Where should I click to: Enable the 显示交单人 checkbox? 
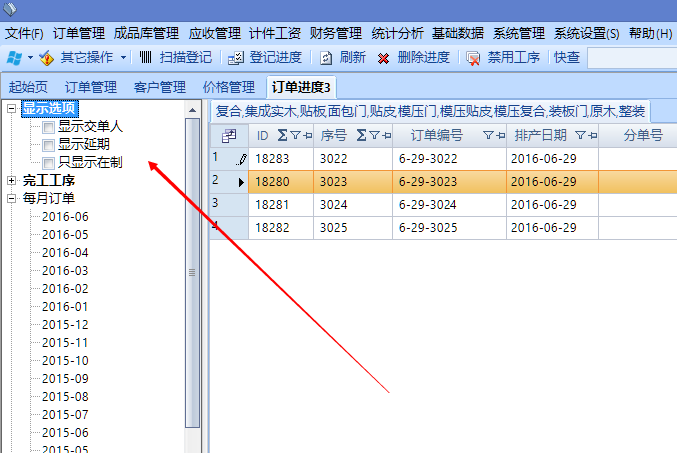coord(48,127)
